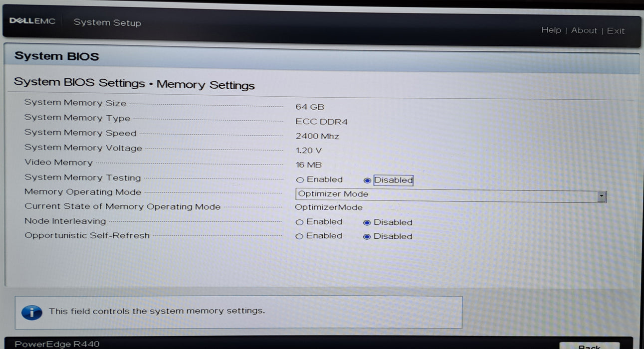The width and height of the screenshot is (644, 349).
Task: Click the System Memory Speed label
Action: pos(80,133)
